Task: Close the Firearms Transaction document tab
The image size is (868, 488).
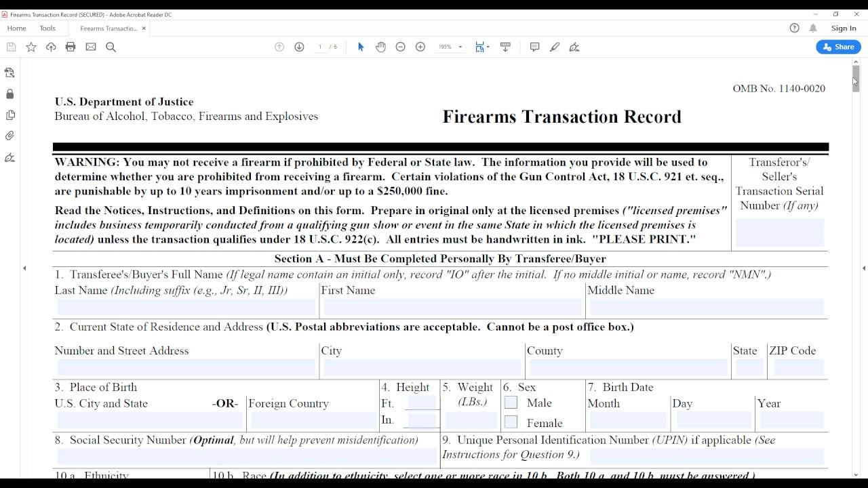Action: pos(144,28)
